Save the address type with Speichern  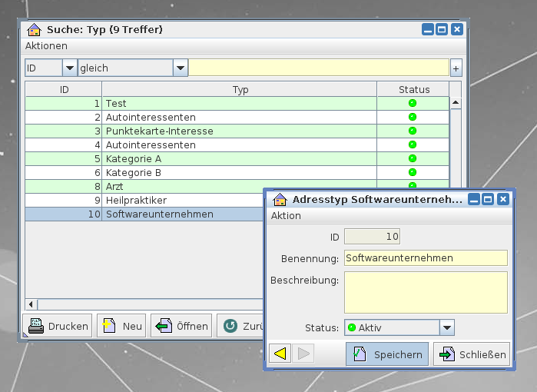point(387,354)
